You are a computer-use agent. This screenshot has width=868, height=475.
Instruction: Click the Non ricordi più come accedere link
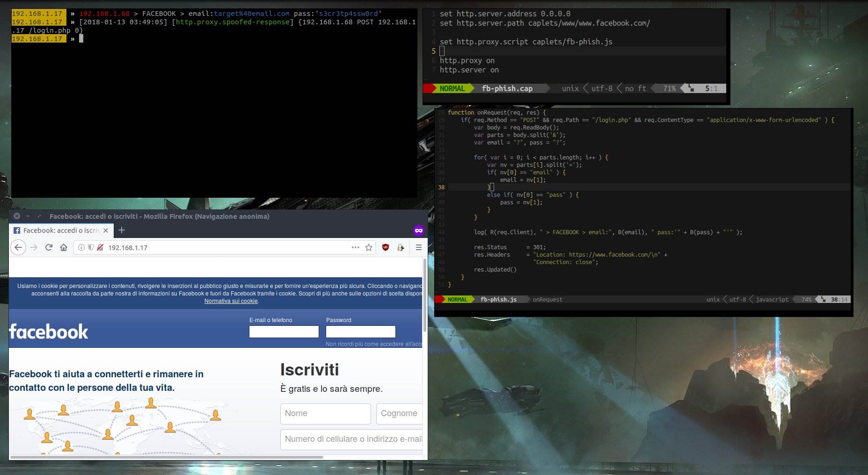pyautogui.click(x=374, y=344)
